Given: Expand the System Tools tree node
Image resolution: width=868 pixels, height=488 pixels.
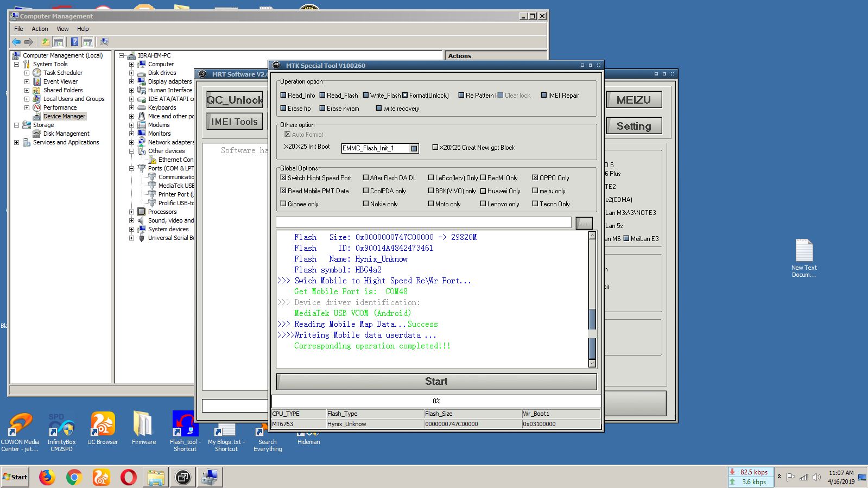Looking at the screenshot, I should point(17,64).
